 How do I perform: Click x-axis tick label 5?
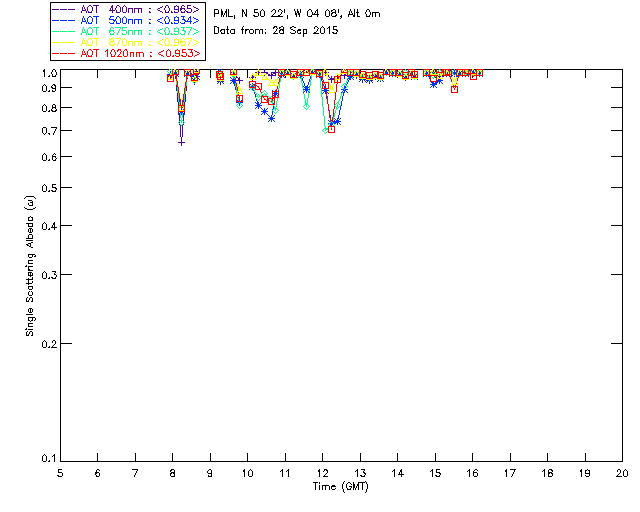tap(60, 473)
